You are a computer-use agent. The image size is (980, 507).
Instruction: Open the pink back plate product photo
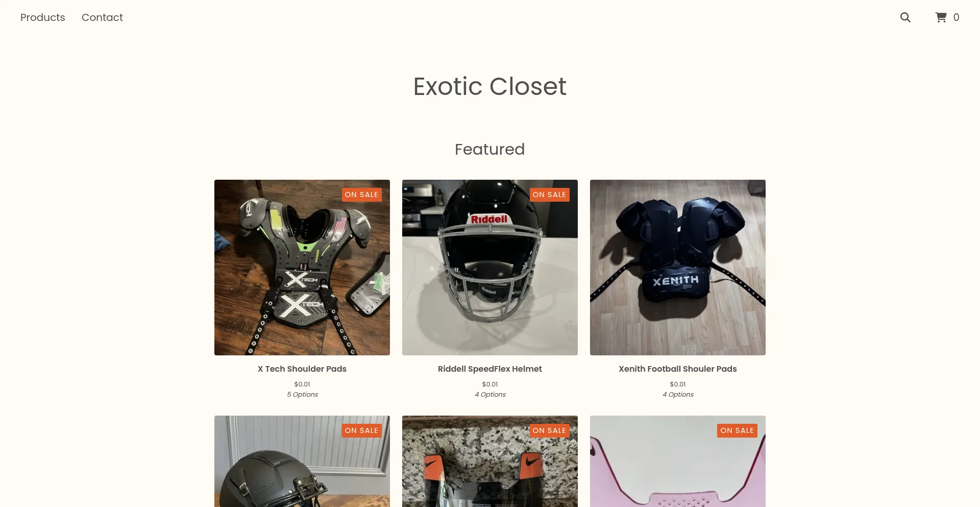click(678, 462)
